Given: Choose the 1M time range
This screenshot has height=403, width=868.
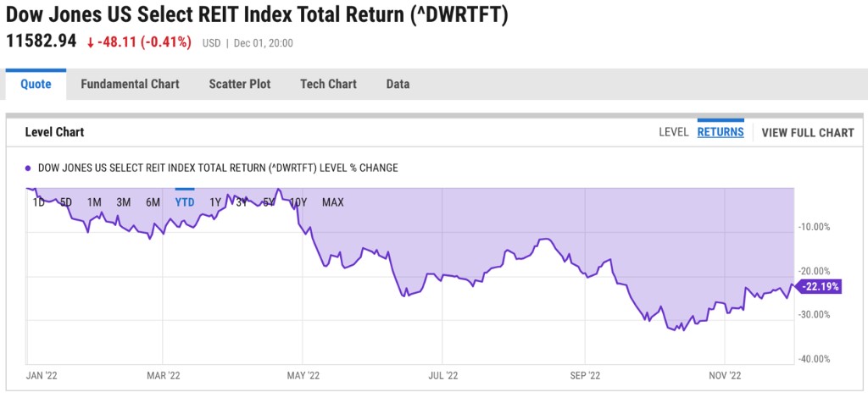Looking at the screenshot, I should (94, 202).
